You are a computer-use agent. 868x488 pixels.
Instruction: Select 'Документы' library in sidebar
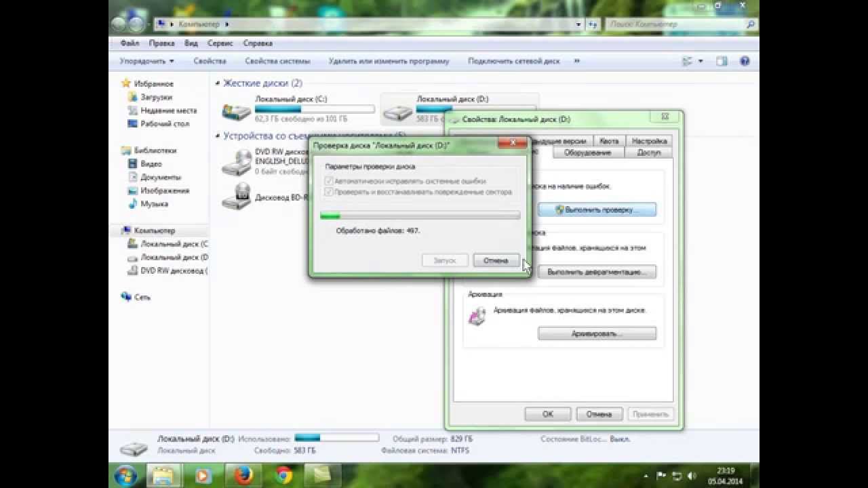(160, 177)
